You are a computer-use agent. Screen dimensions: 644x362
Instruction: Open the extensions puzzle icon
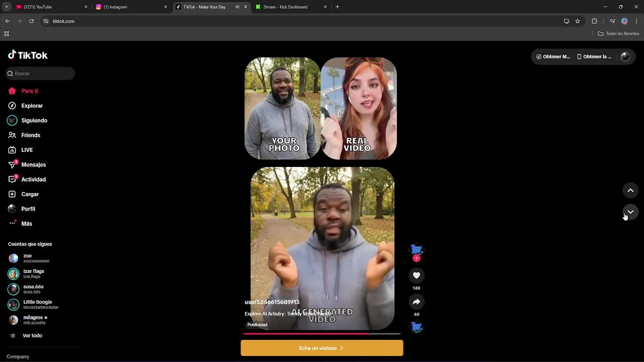(594, 21)
